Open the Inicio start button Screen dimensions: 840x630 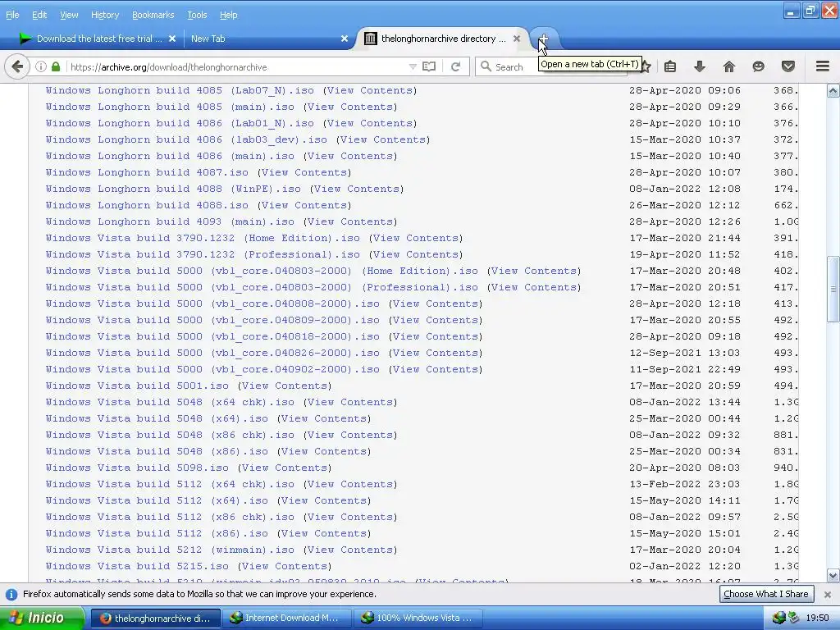pyautogui.click(x=42, y=618)
